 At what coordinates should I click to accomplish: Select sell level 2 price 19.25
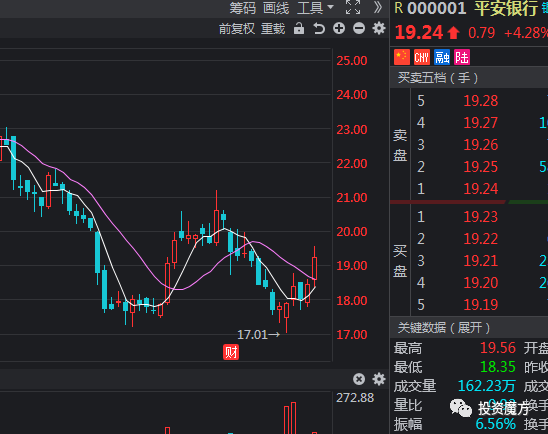pos(481,167)
